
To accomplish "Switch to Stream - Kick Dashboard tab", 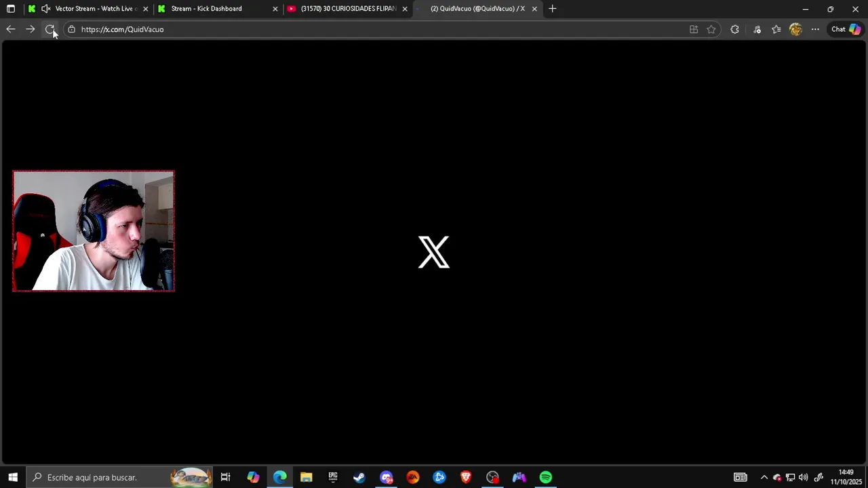I will [217, 9].
